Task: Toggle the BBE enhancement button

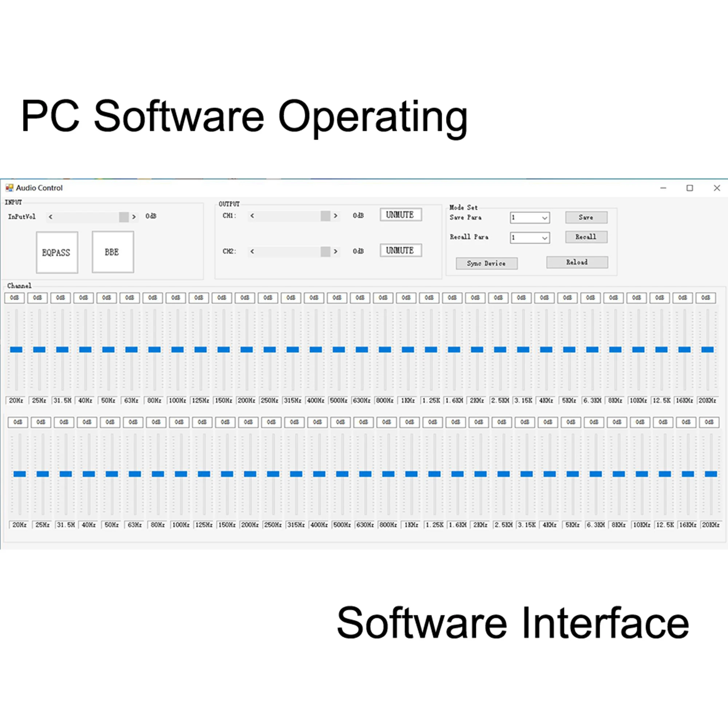Action: (113, 252)
